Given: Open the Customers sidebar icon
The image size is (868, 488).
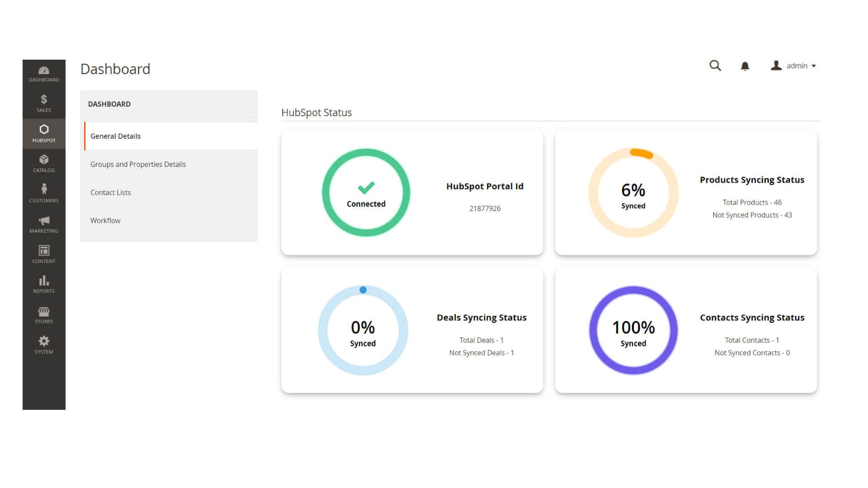Looking at the screenshot, I should point(43,193).
